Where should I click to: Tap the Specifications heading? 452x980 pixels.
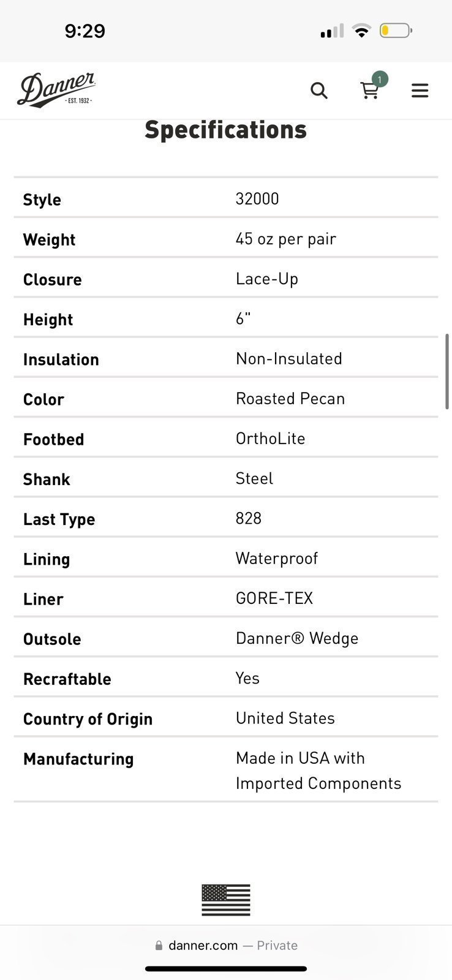click(225, 130)
